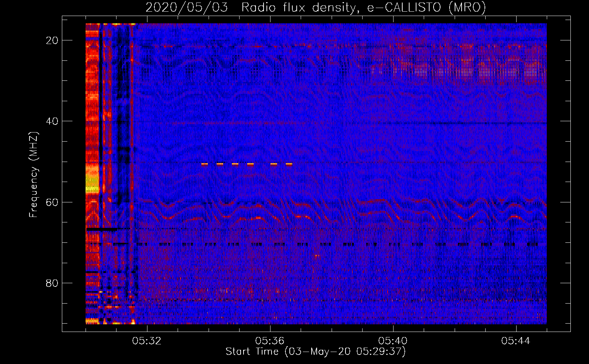The width and height of the screenshot is (589, 364).
Task: Click the 05:36 time tick label
Action: tap(270, 341)
